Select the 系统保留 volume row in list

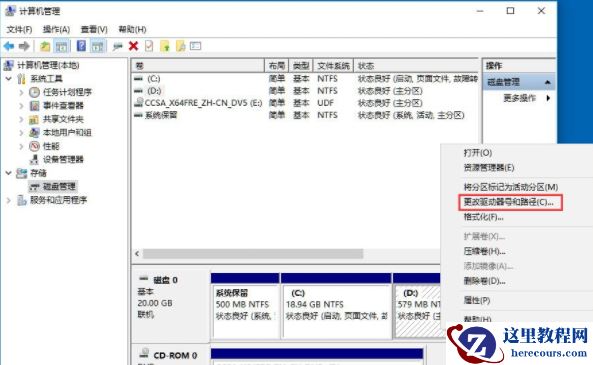305,115
